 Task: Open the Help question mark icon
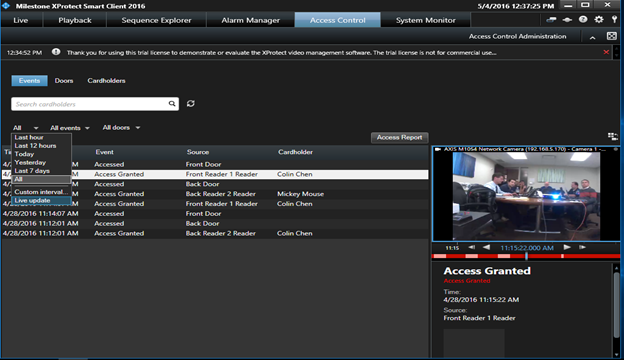pyautogui.click(x=583, y=19)
